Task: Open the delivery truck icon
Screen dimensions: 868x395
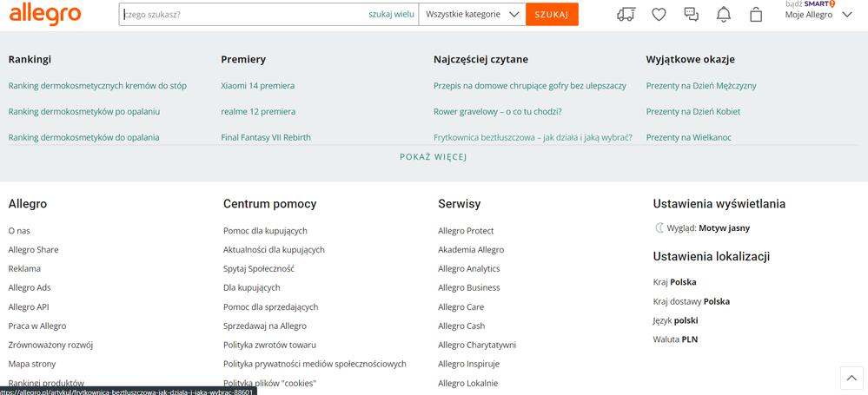Action: 626,14
